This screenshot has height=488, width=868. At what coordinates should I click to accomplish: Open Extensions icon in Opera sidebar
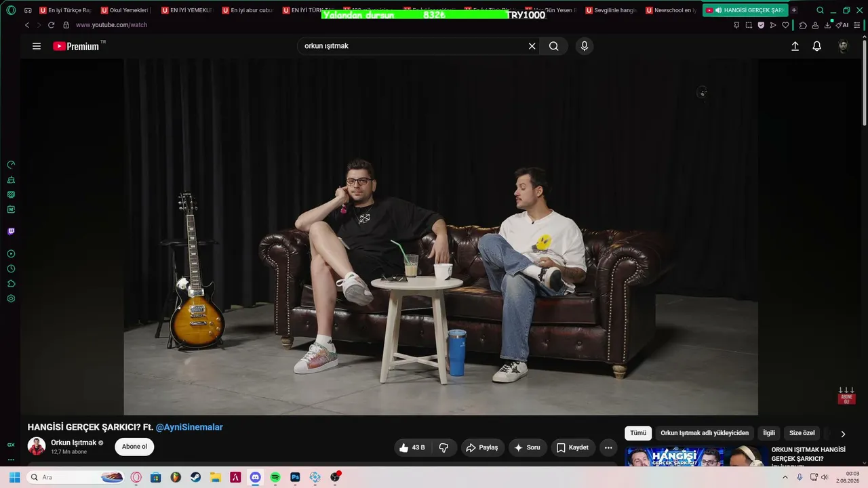click(x=11, y=283)
